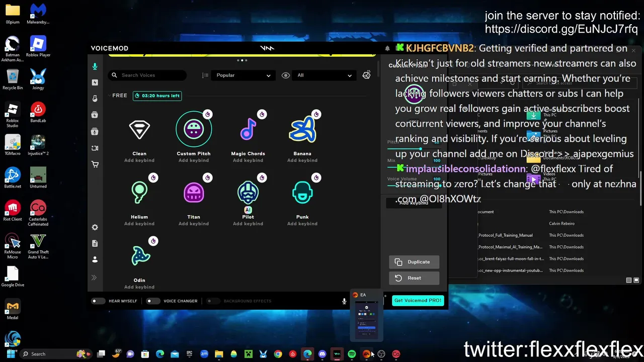The image size is (644, 362).
Task: Open Unturned desktop icon
Action: [38, 178]
